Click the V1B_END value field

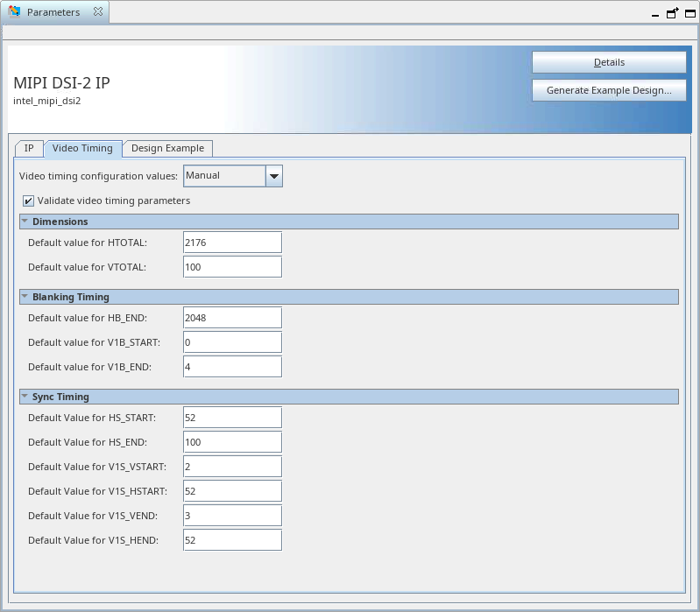232,367
